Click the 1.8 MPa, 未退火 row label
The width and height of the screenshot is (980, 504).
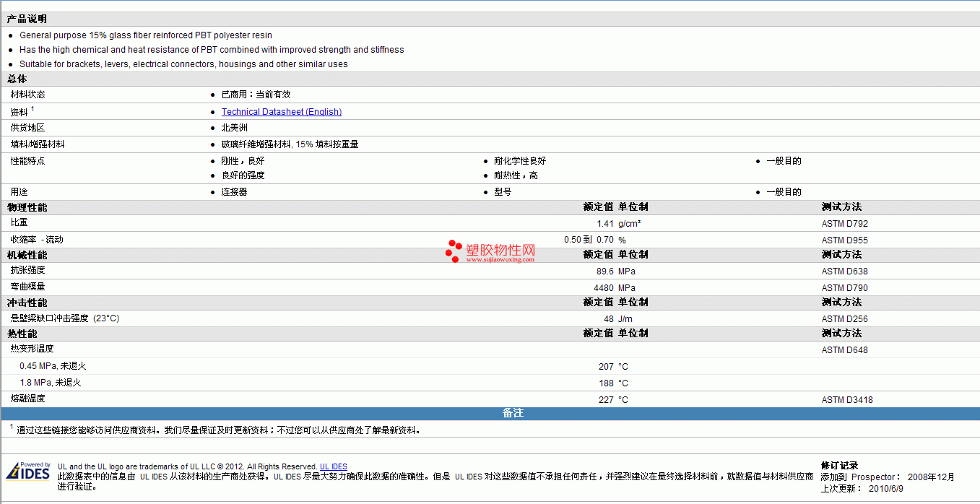coord(51,383)
